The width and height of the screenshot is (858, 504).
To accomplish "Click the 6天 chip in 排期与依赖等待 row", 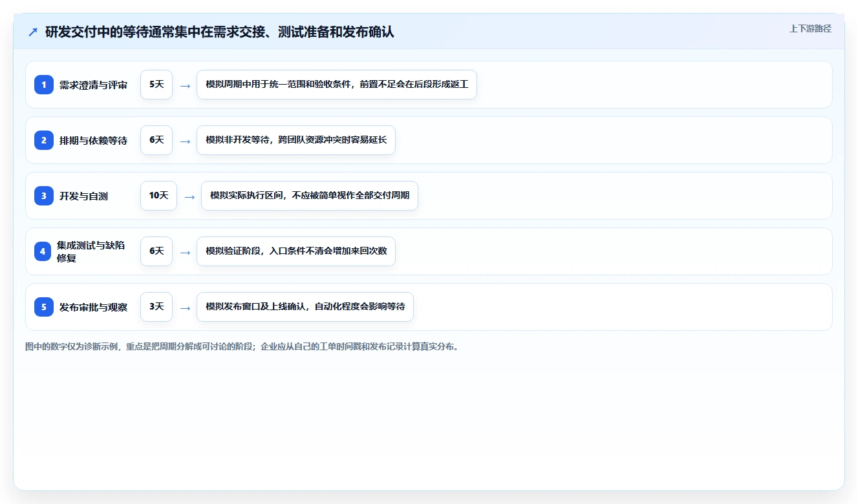I will [x=156, y=140].
